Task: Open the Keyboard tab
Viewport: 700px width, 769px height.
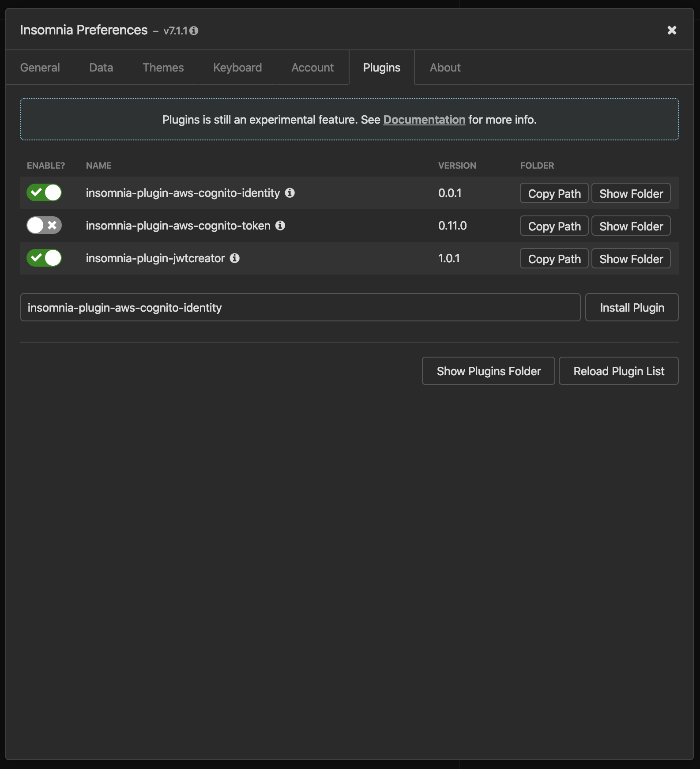Action: pyautogui.click(x=237, y=68)
